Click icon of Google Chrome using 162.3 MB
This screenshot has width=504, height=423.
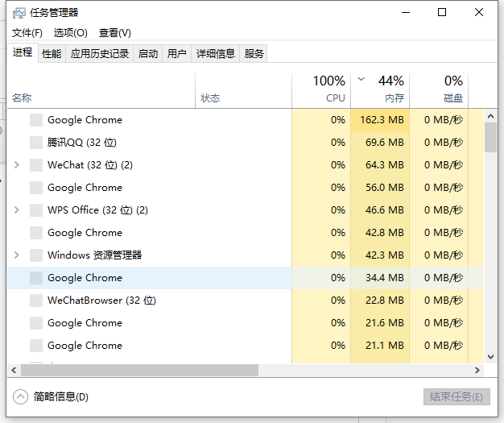pos(35,120)
